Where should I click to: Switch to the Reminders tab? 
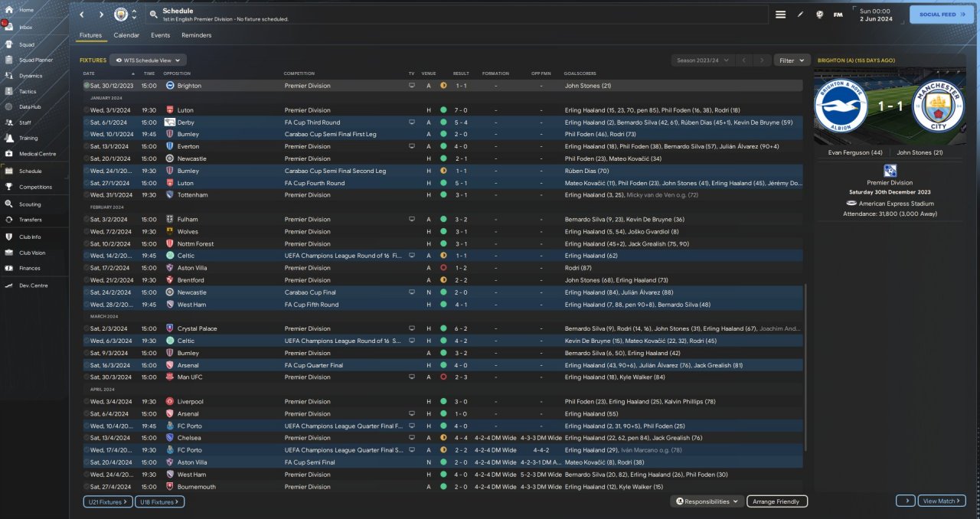(196, 35)
